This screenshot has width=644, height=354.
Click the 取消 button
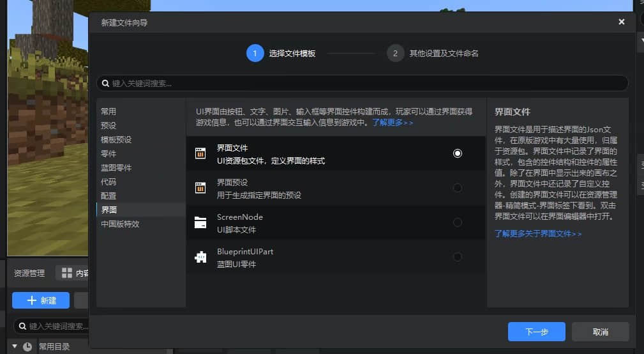[600, 332]
